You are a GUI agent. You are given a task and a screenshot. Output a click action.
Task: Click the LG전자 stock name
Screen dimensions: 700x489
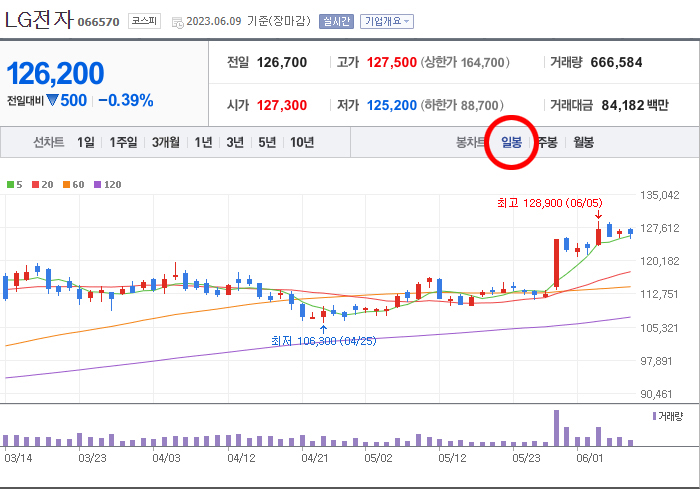[39, 19]
